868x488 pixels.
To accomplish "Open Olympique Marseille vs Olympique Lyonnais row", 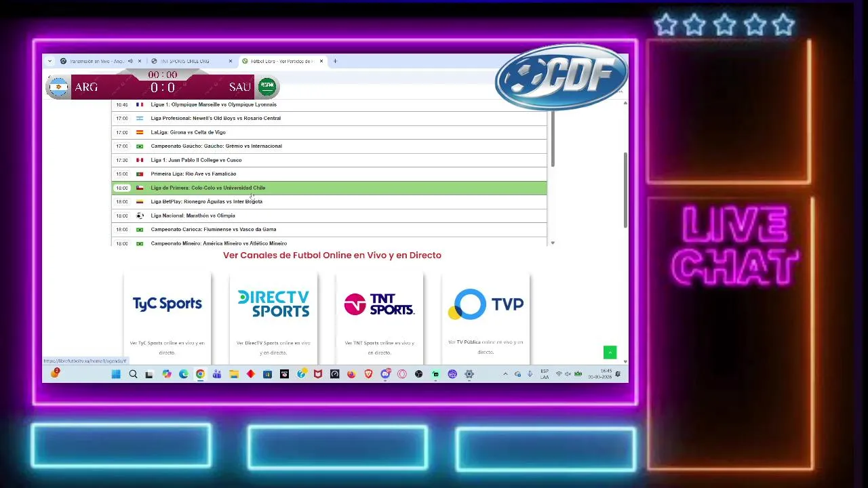I will click(x=329, y=104).
